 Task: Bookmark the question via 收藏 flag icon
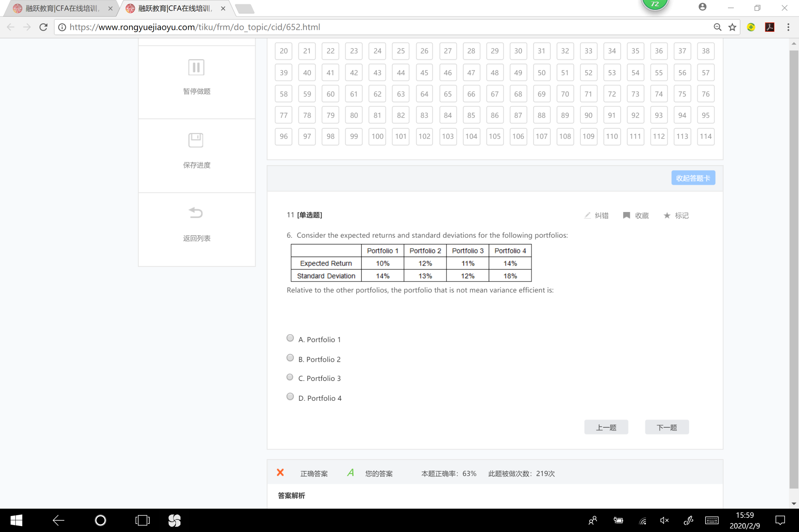point(626,216)
